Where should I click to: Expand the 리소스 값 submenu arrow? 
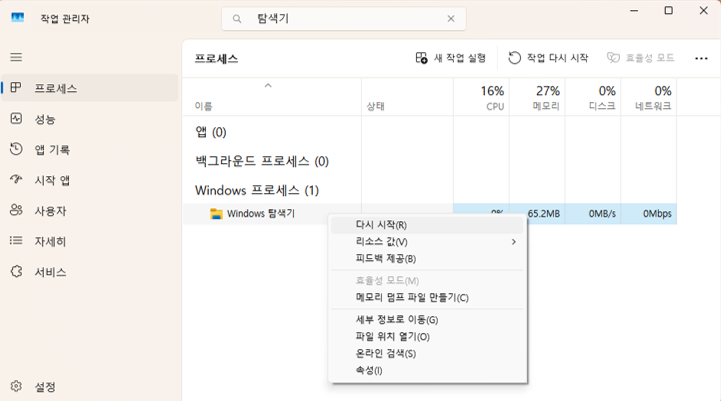click(x=514, y=242)
